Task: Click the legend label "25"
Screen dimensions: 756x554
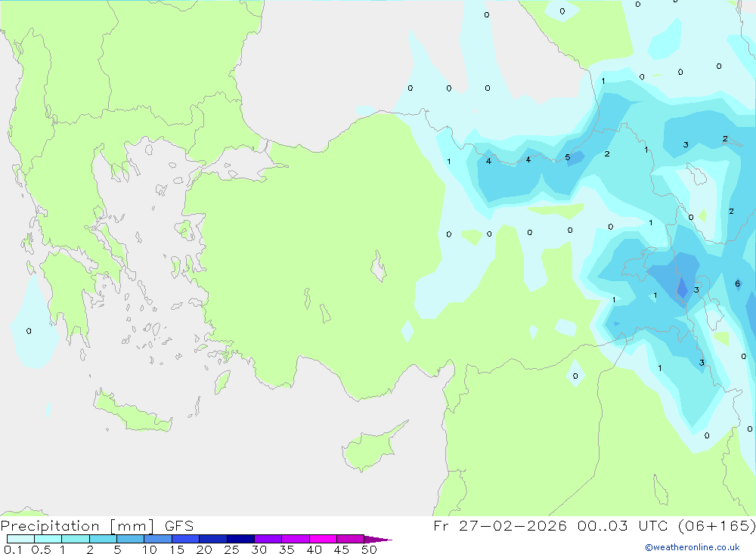Action: [231, 549]
